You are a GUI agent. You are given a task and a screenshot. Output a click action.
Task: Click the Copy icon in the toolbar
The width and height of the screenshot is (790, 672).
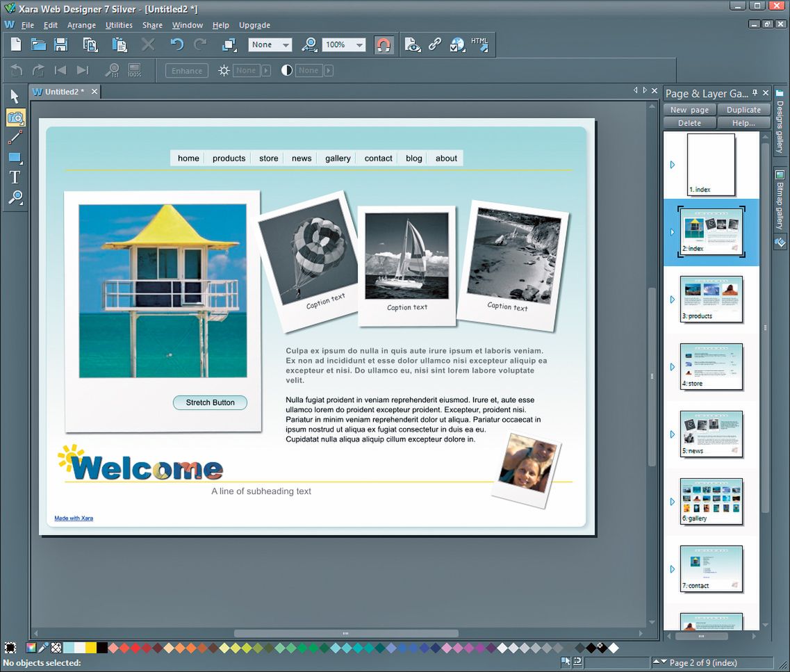90,45
